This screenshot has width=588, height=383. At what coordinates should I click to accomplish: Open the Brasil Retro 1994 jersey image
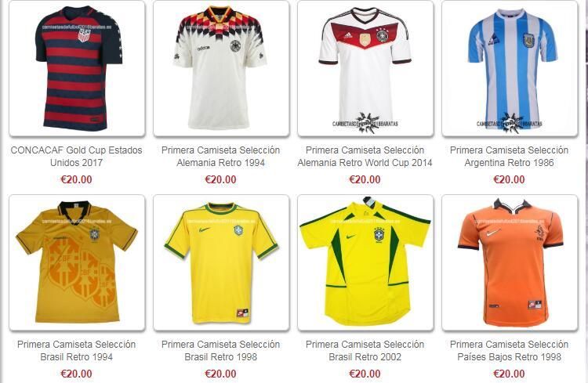click(77, 262)
